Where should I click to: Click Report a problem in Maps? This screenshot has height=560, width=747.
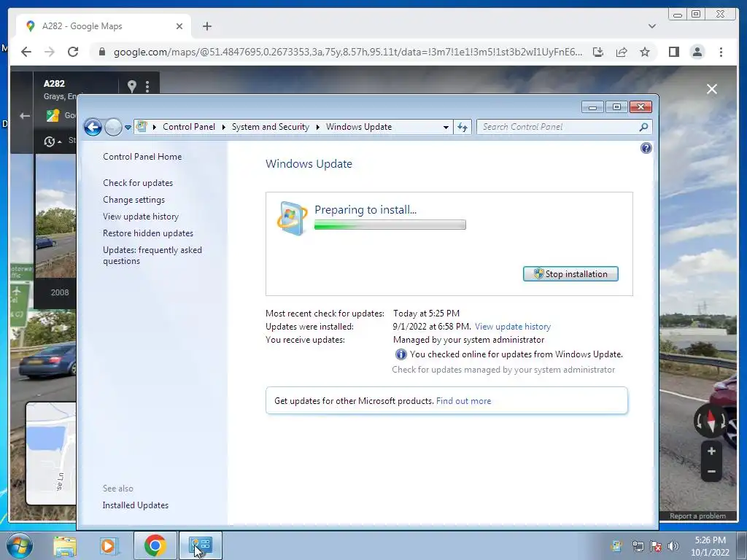coord(697,516)
